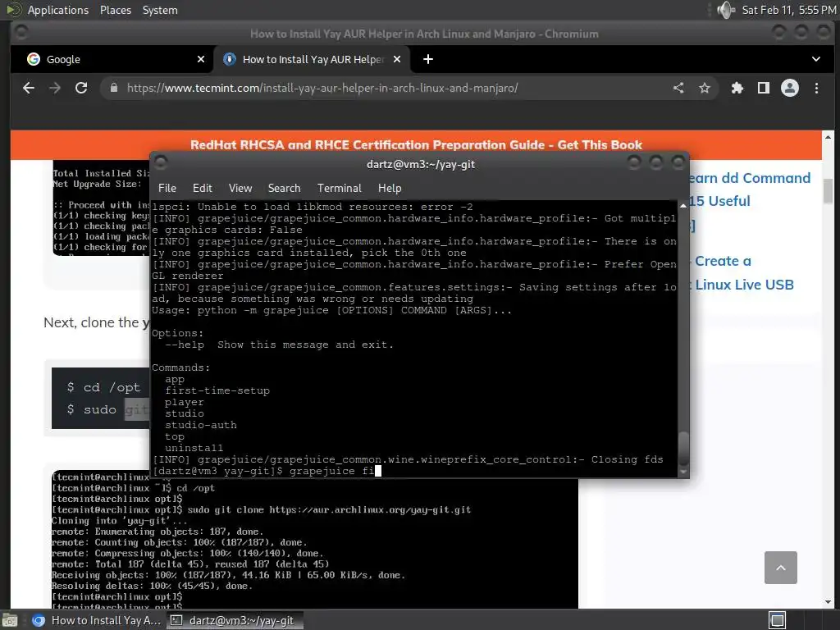Click the 'studio-auth' command text
840x630 pixels.
point(201,425)
